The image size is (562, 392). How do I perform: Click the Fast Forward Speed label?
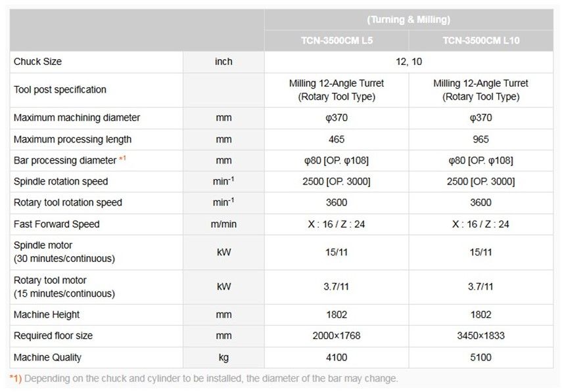point(57,224)
